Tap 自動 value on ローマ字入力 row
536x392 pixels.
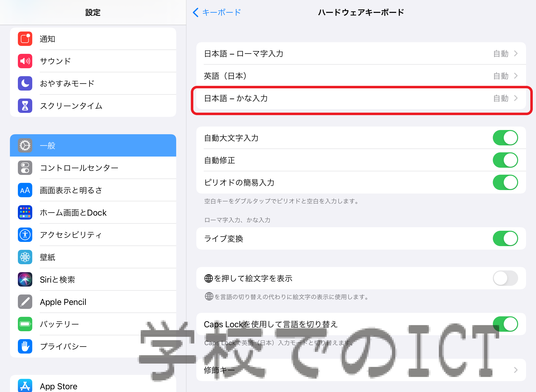pos(501,54)
